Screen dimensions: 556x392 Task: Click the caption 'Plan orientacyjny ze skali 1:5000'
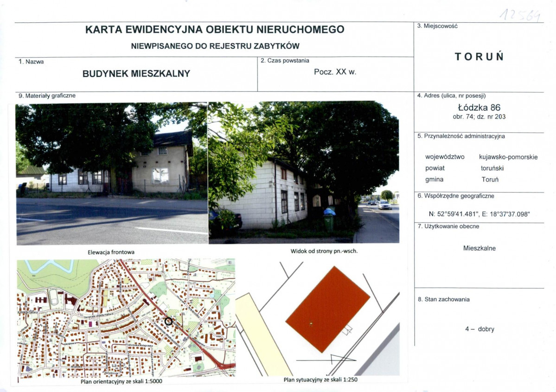coord(121,382)
